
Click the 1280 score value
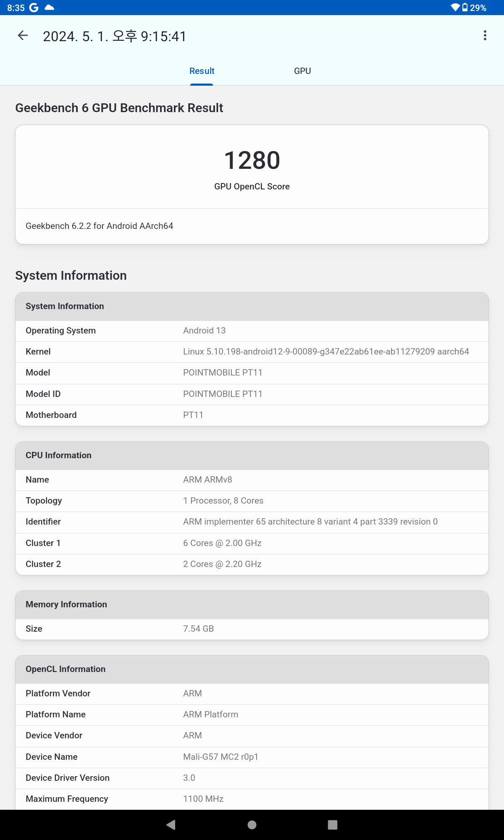coord(252,160)
